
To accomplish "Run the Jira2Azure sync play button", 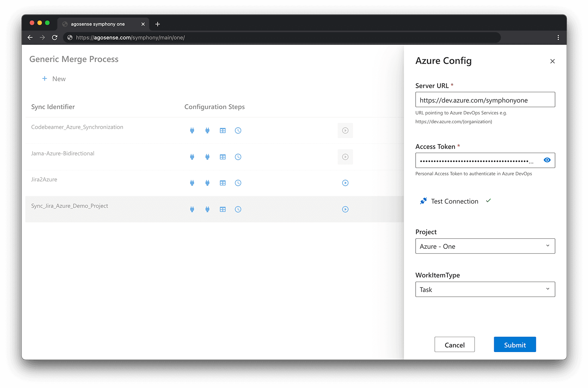I will pyautogui.click(x=345, y=183).
